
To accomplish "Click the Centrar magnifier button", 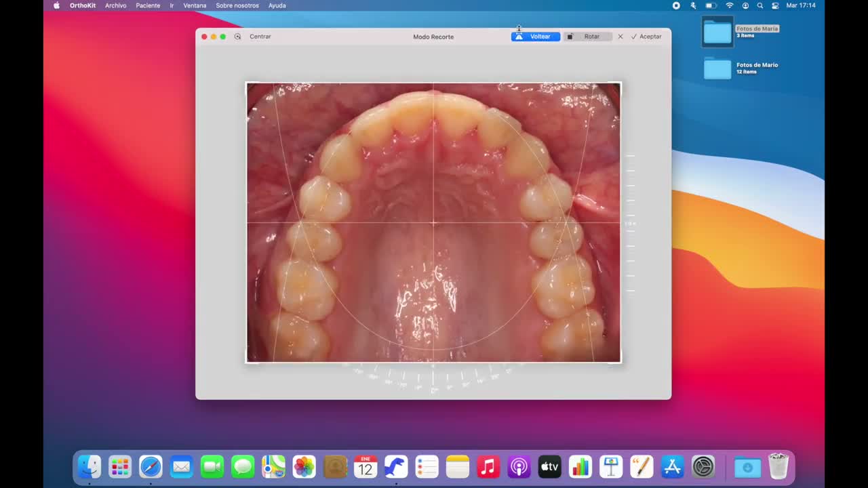I will (x=237, y=37).
